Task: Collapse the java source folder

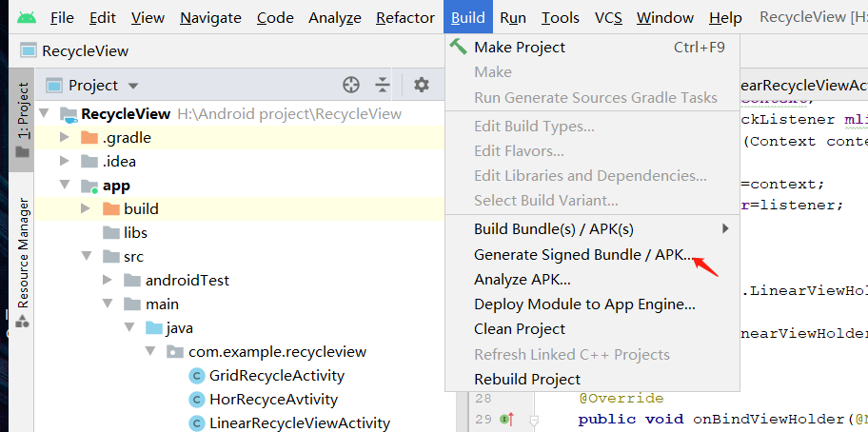Action: click(128, 328)
